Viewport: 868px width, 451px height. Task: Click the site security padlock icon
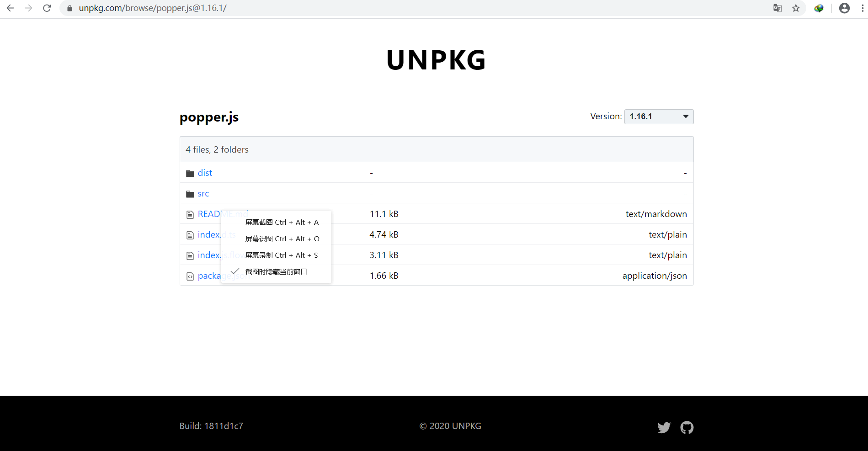coord(69,8)
